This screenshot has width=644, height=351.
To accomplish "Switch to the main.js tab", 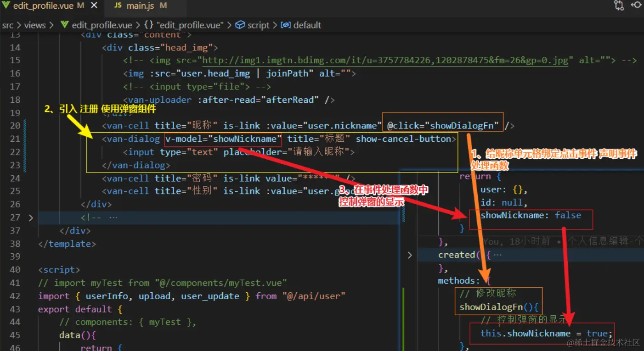I will click(x=140, y=6).
